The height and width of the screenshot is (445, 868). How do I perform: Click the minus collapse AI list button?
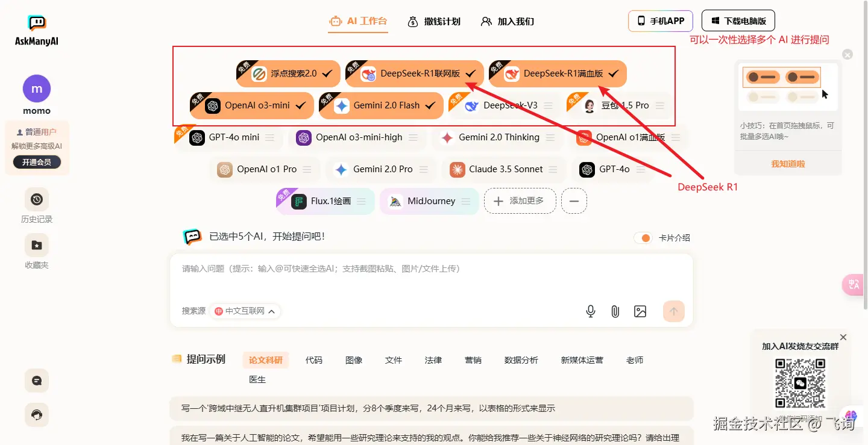(x=574, y=201)
